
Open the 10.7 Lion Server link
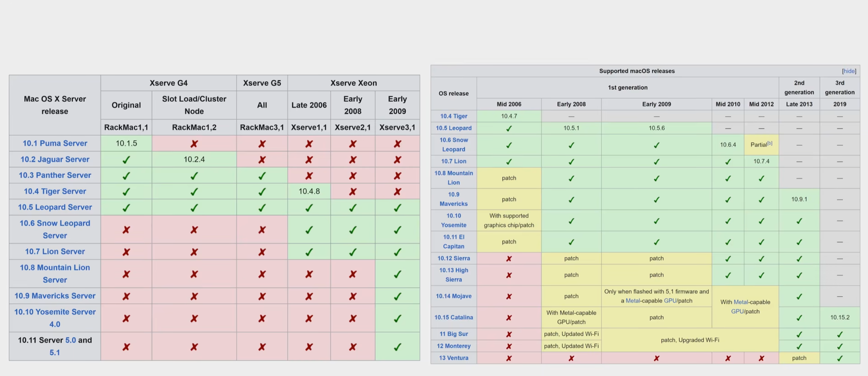click(x=55, y=251)
